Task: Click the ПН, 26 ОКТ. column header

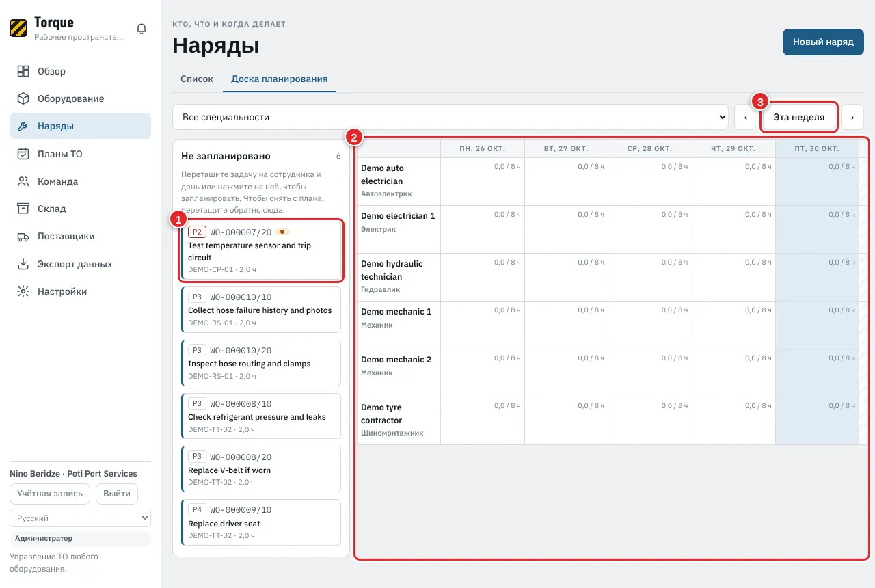Action: (x=483, y=148)
